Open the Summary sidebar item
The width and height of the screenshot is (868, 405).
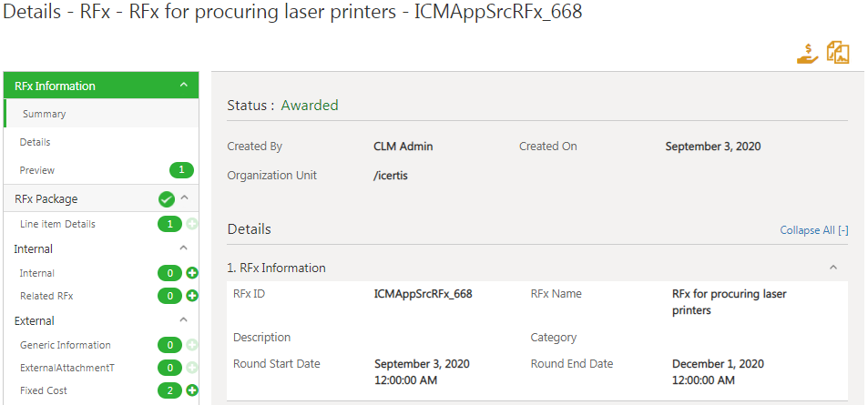(x=44, y=114)
